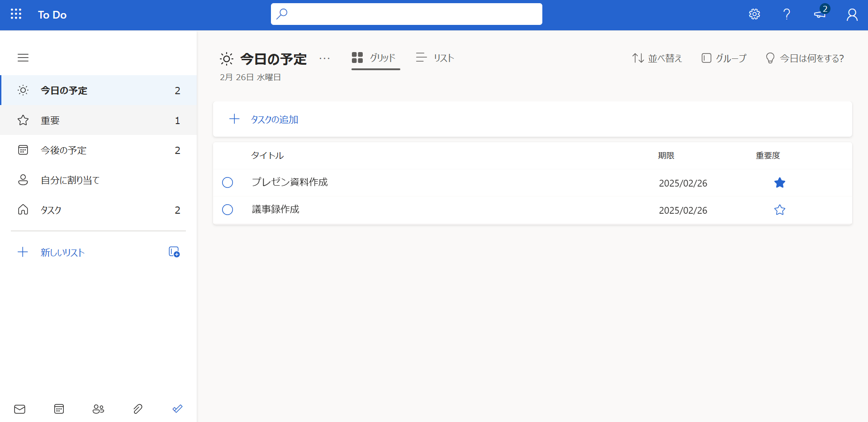Create a 新しいリスト
Screen dimensions: 868x422
click(x=62, y=252)
